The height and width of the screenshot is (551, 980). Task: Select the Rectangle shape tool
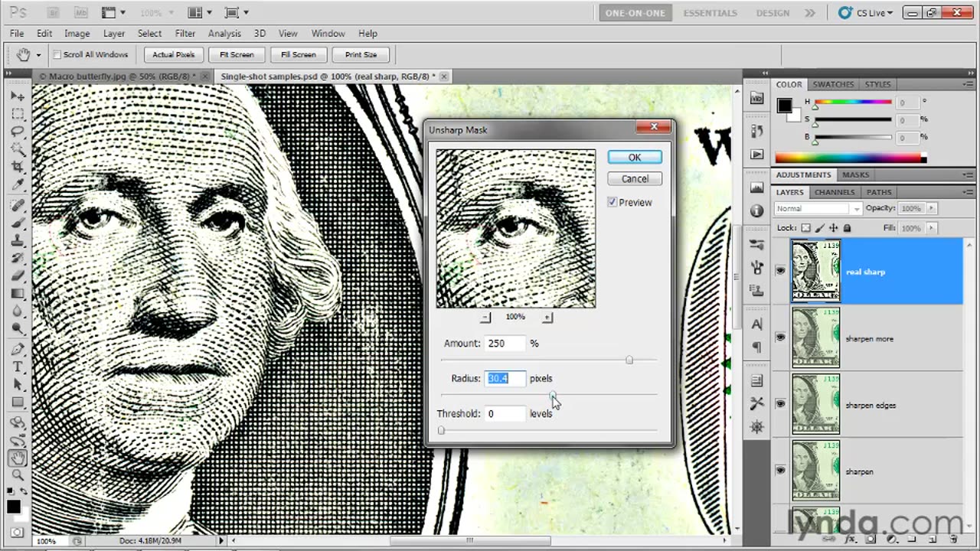(17, 403)
